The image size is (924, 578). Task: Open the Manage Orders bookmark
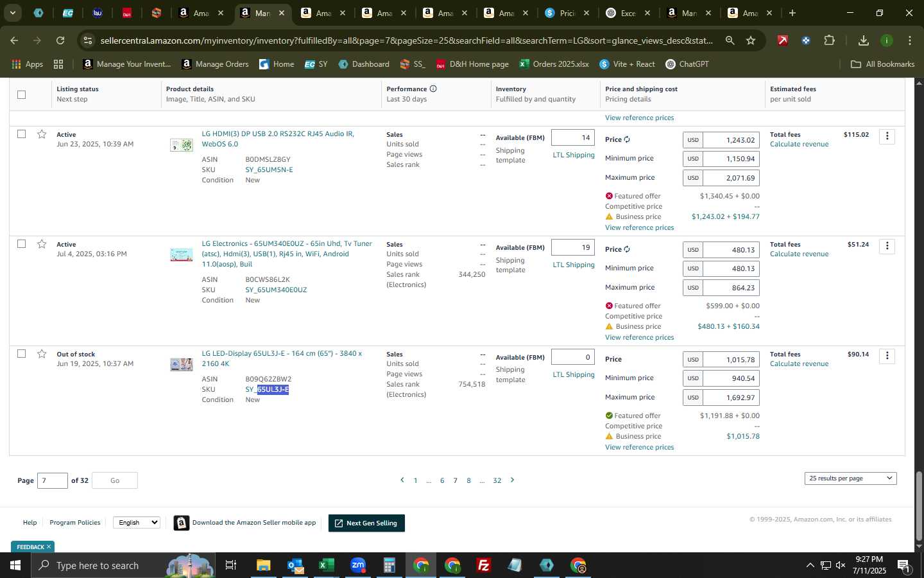click(x=215, y=64)
